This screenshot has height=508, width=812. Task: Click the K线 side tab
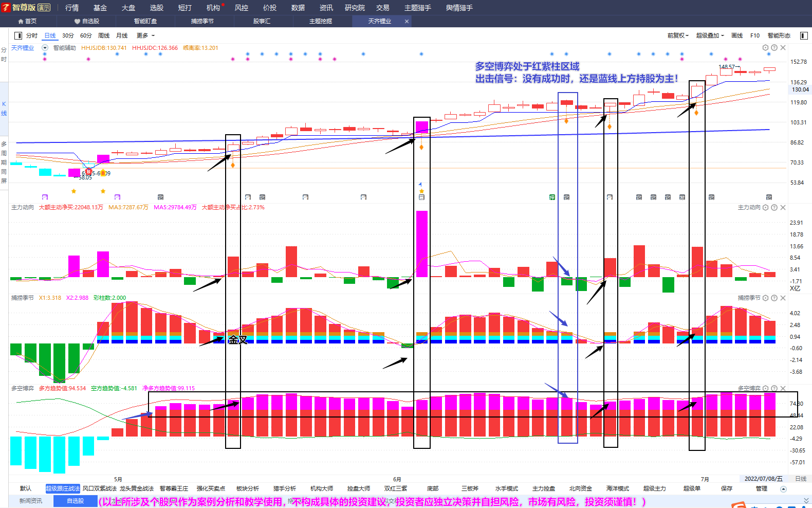coord(4,108)
